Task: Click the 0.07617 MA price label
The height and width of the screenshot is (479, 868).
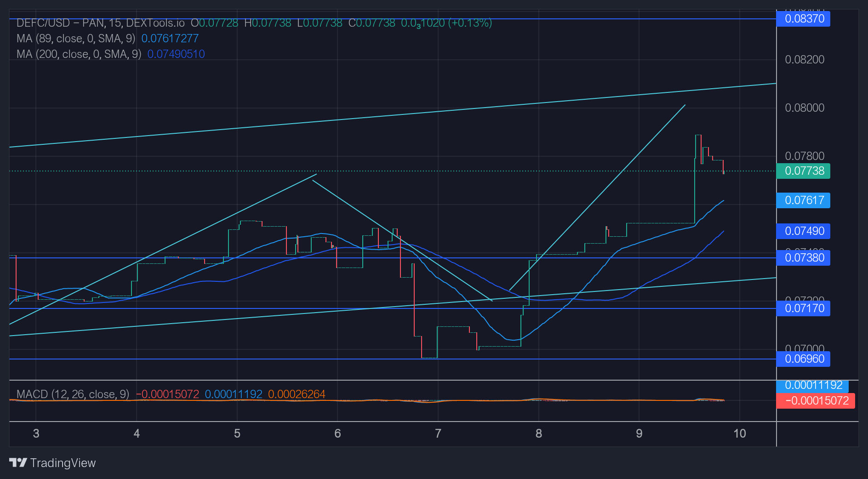Action: click(x=803, y=200)
